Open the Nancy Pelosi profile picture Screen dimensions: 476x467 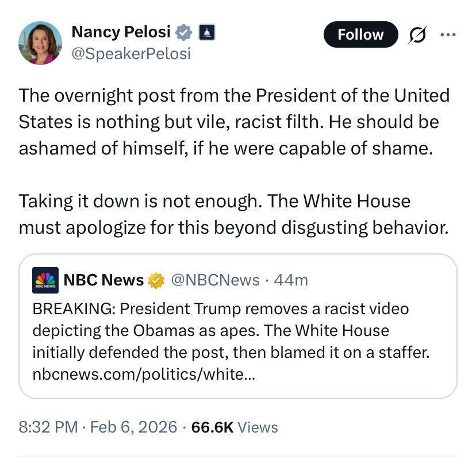point(40,43)
